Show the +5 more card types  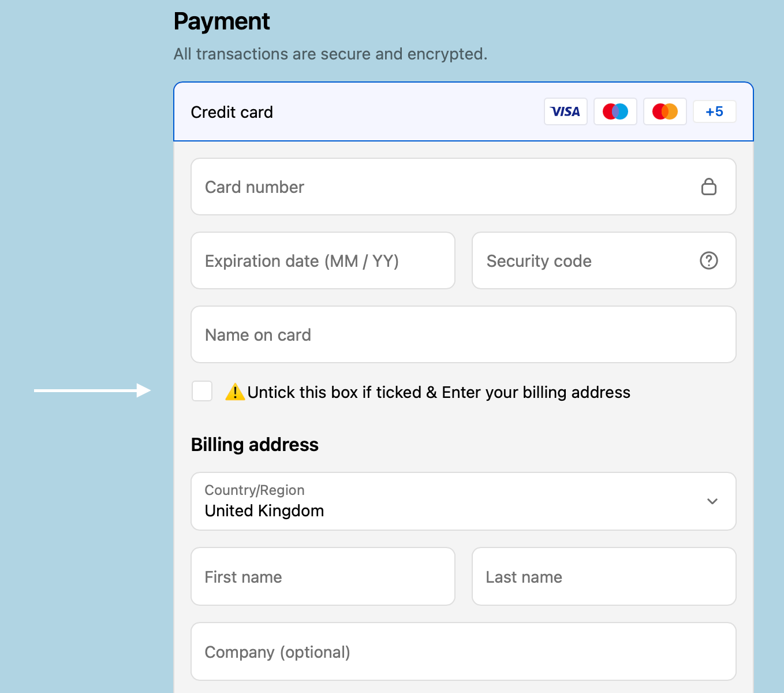click(714, 111)
